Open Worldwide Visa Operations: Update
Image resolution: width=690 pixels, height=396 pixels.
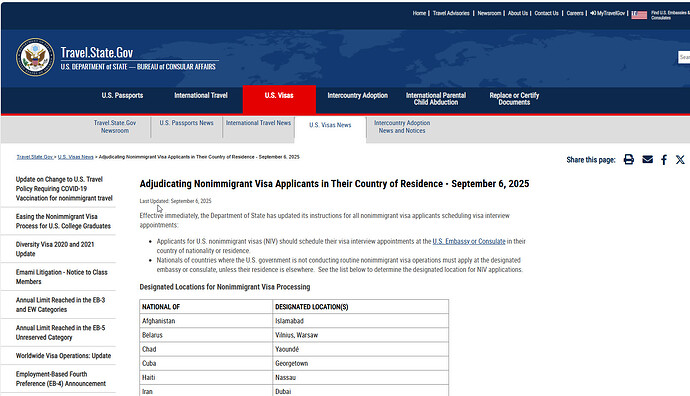coord(63,356)
